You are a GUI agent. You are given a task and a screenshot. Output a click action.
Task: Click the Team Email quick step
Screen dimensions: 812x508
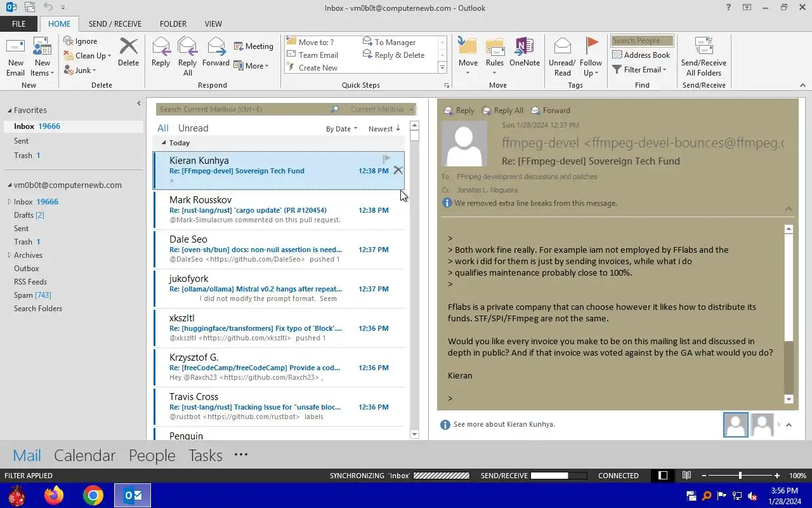click(312, 55)
